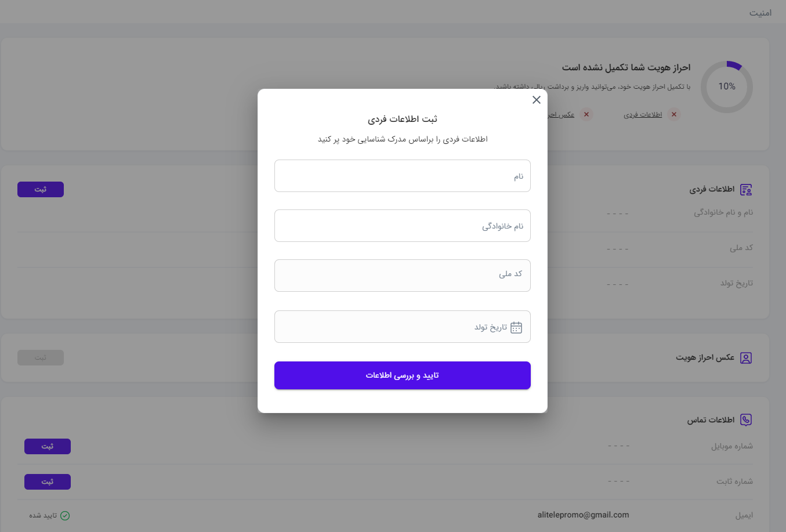Click ثبت button in personal info section
786x532 pixels.
41,190
